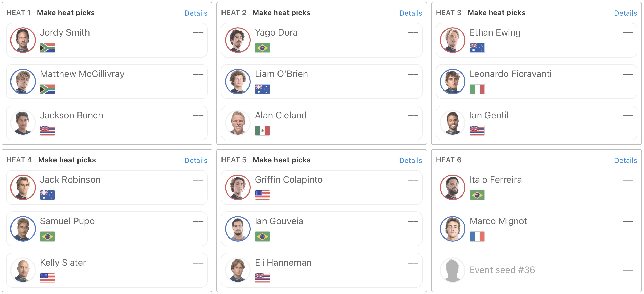Click Jordy Smith's profile photo
Viewport: 644px width, 294px height.
click(23, 40)
